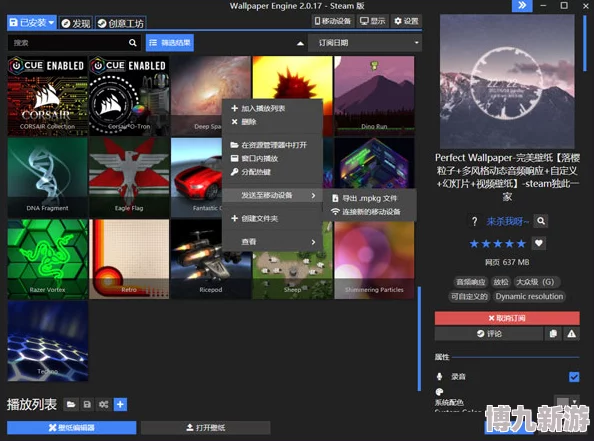
Task: Select the DNA Fragment wallpaper
Action: point(47,177)
